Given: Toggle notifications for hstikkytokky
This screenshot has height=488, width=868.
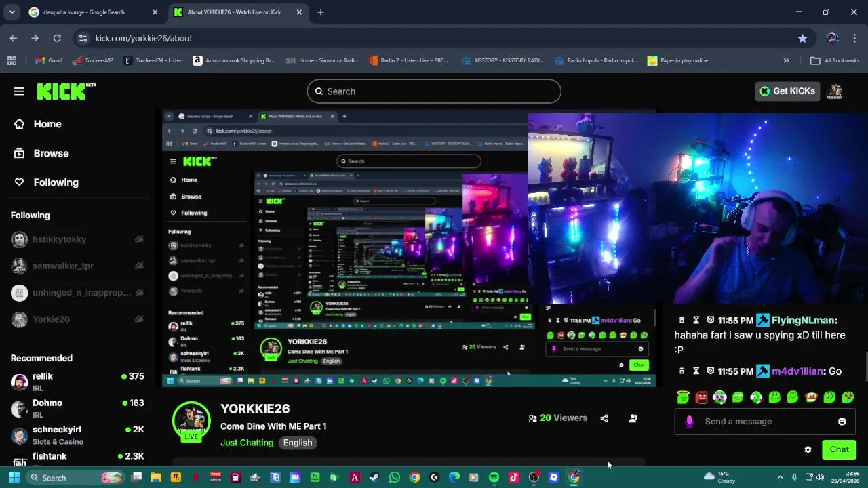Looking at the screenshot, I should click(x=139, y=239).
